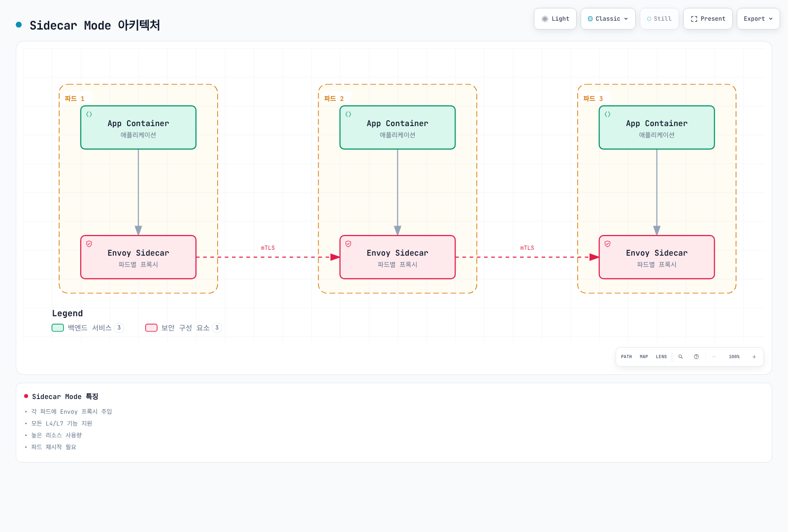The width and height of the screenshot is (788, 532).
Task: Switch to LENS mode
Action: point(661,357)
